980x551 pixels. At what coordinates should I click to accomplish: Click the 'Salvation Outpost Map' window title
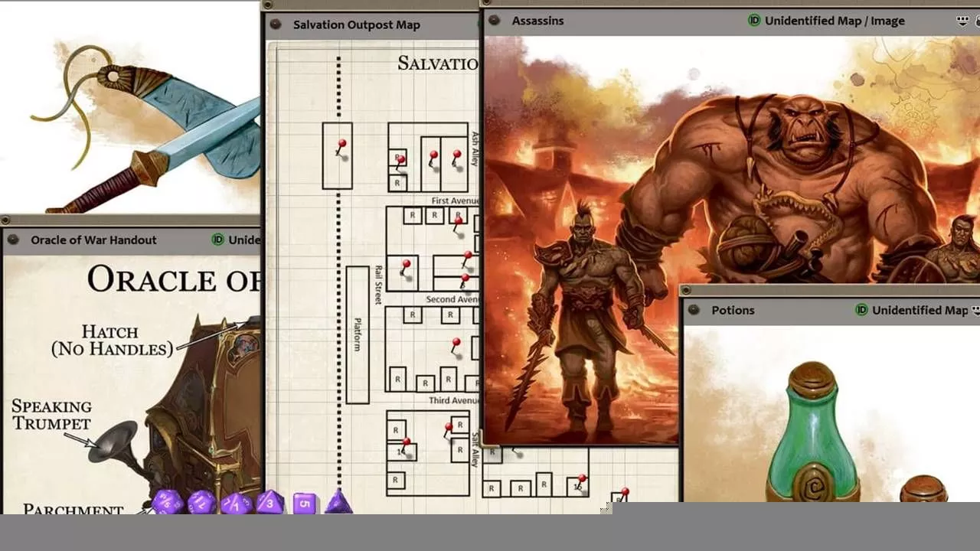(356, 24)
